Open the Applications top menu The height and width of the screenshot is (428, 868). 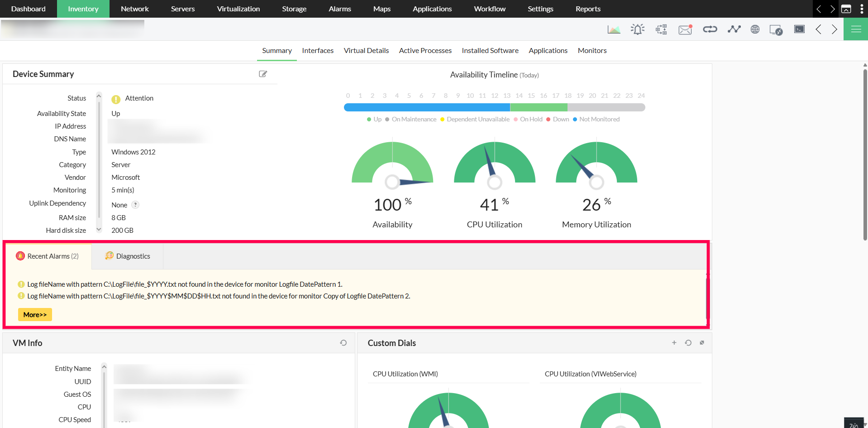[432, 9]
